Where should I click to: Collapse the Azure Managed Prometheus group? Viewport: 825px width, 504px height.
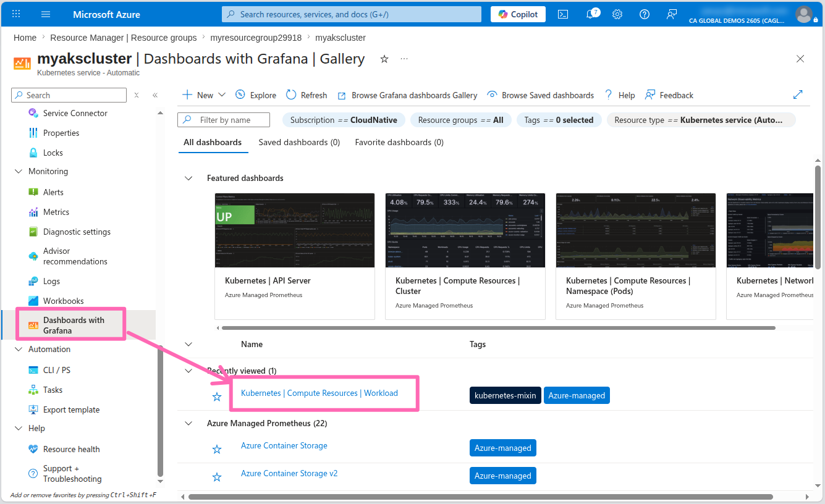tap(188, 423)
